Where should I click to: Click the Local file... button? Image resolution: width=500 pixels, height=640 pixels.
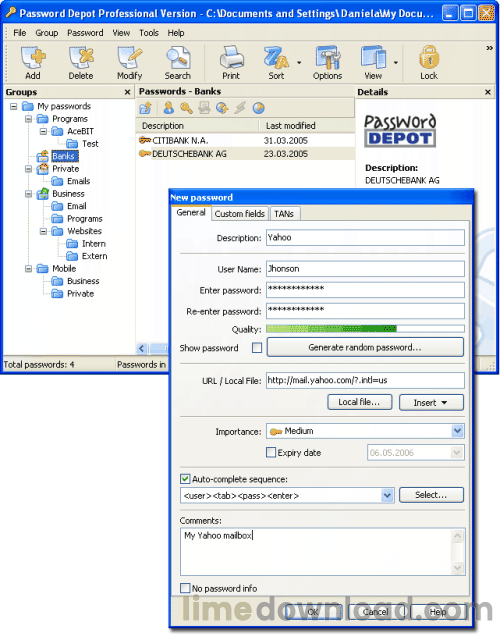coord(359,402)
